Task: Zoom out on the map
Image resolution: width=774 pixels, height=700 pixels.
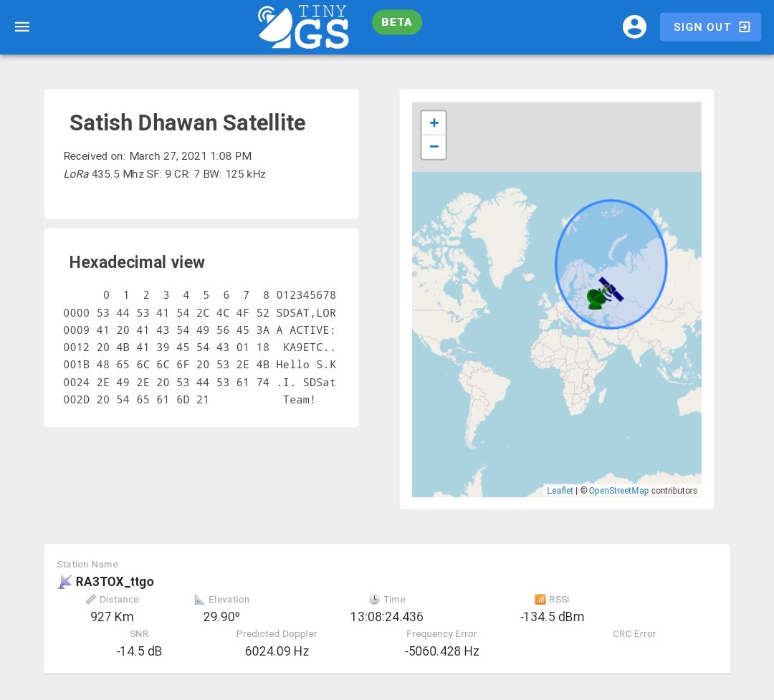Action: coord(434,147)
